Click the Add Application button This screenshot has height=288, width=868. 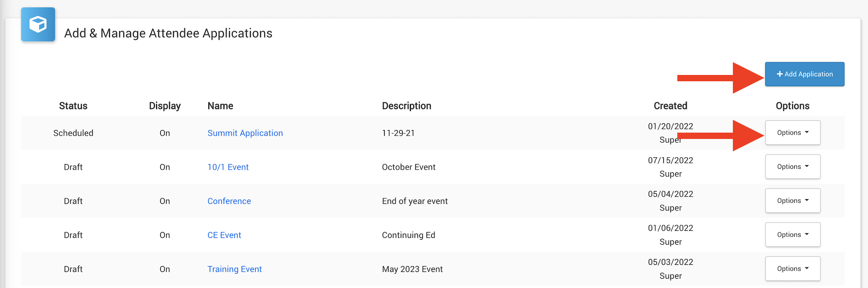(x=804, y=74)
